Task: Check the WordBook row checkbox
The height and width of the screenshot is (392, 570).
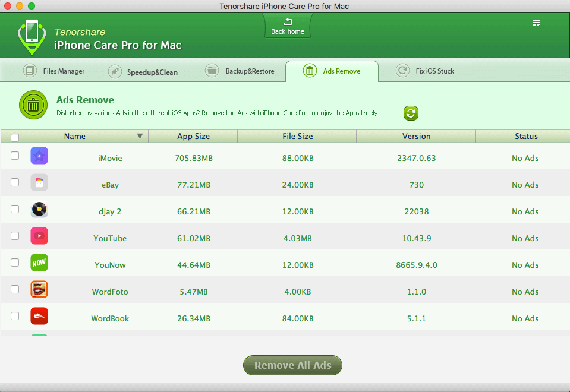Action: point(15,316)
